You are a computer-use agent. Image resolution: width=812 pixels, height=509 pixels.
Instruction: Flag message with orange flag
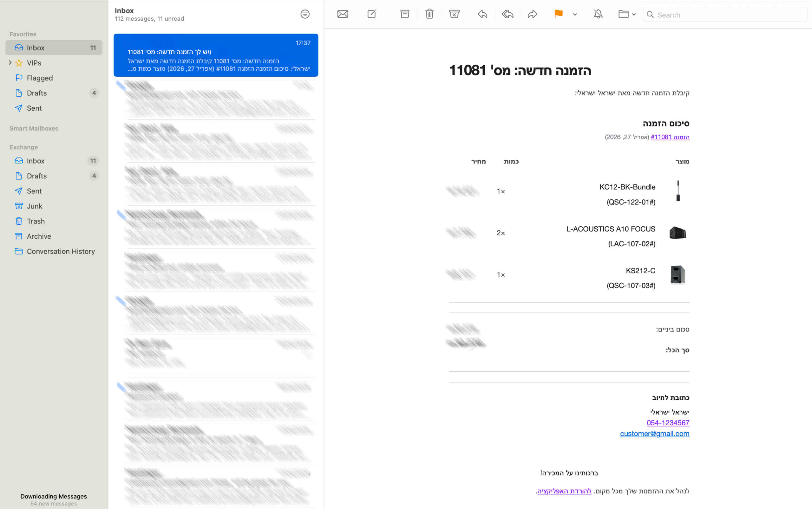(558, 14)
